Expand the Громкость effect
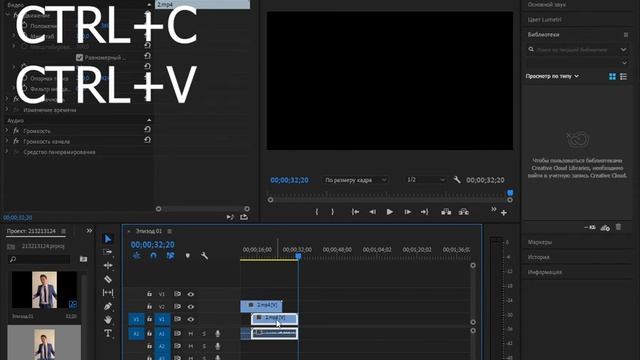This screenshot has width=640, height=360. [7, 131]
